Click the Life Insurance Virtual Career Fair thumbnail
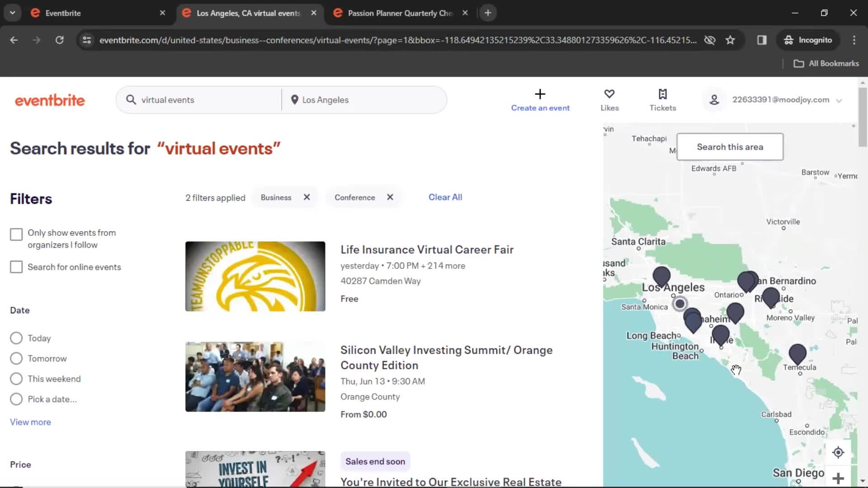868x488 pixels. (x=255, y=276)
